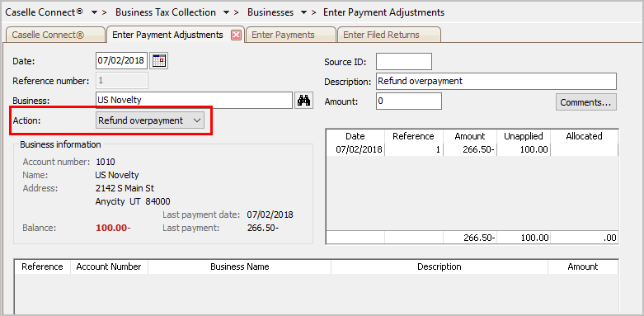The image size is (644, 316).
Task: Click the Reference number field
Action: [121, 81]
